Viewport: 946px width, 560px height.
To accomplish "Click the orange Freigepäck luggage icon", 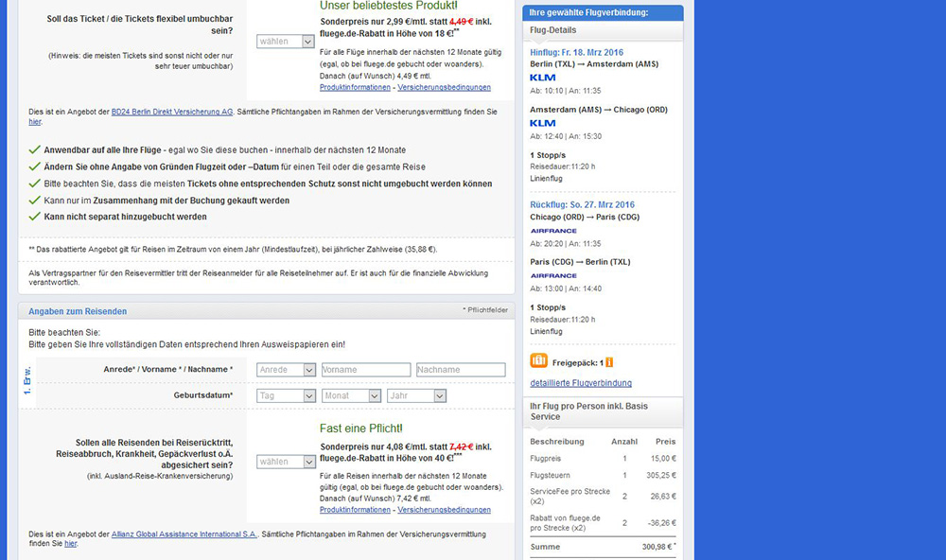I will 539,361.
